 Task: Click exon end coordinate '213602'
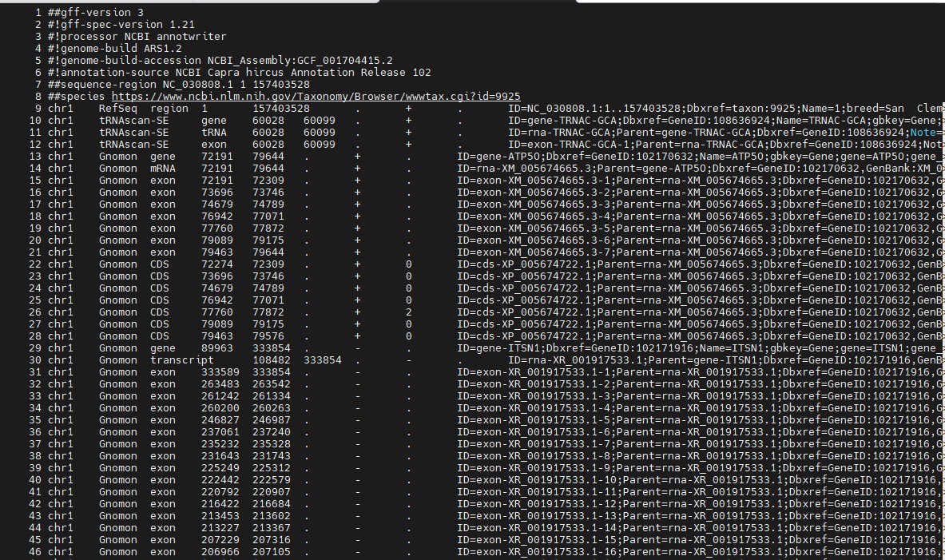[272, 516]
